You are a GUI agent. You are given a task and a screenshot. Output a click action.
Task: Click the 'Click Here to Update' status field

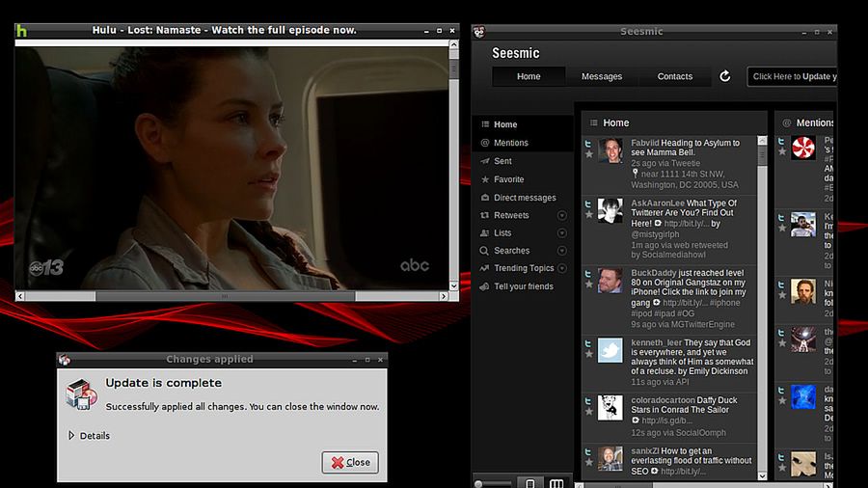click(x=792, y=76)
